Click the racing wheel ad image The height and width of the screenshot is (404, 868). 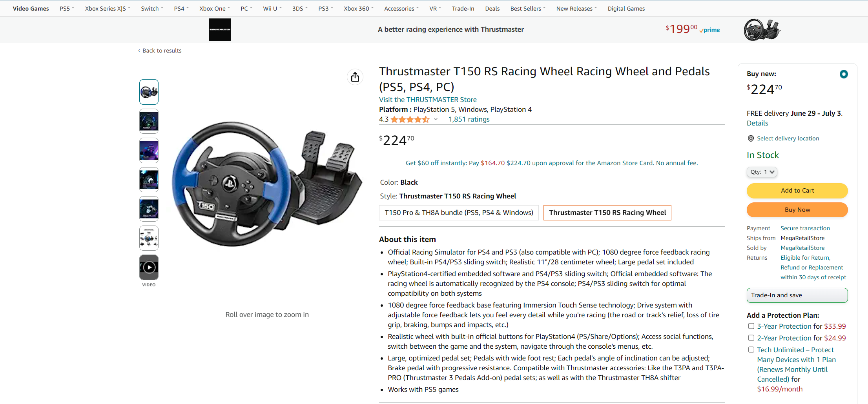pyautogui.click(x=761, y=29)
